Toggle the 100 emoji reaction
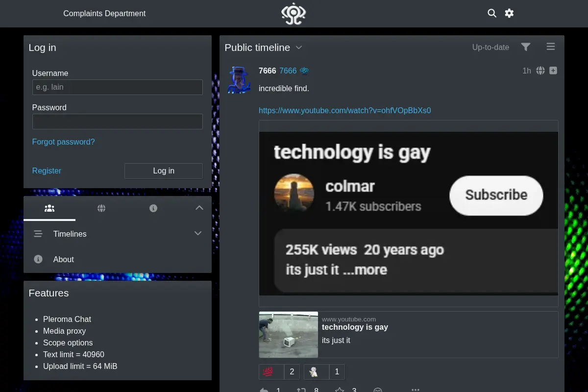This screenshot has width=588, height=392. point(279,372)
